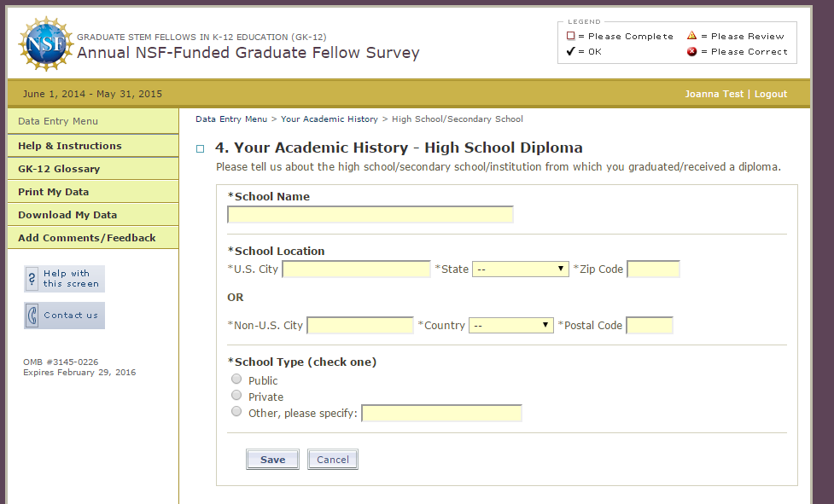This screenshot has height=504, width=834.
Task: Select Download My Data menu item
Action: [67, 215]
